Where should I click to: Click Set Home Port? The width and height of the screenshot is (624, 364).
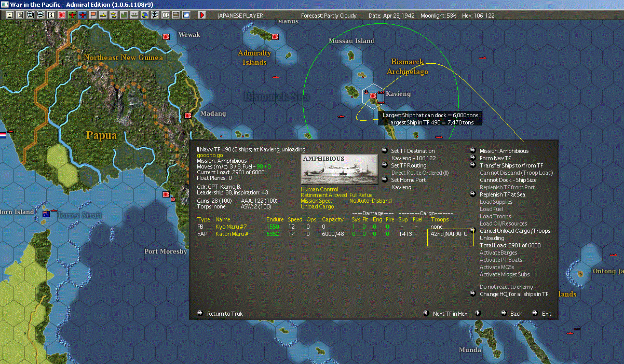[x=409, y=180]
